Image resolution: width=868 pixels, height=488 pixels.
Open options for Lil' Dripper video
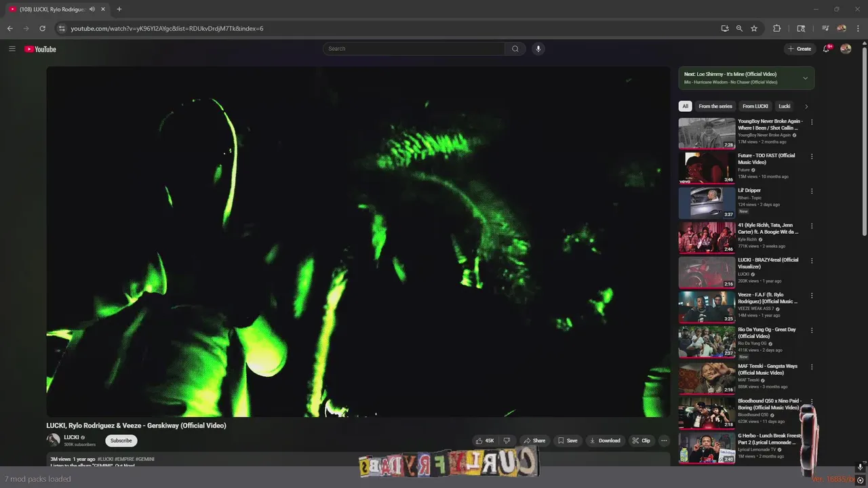pos(812,191)
